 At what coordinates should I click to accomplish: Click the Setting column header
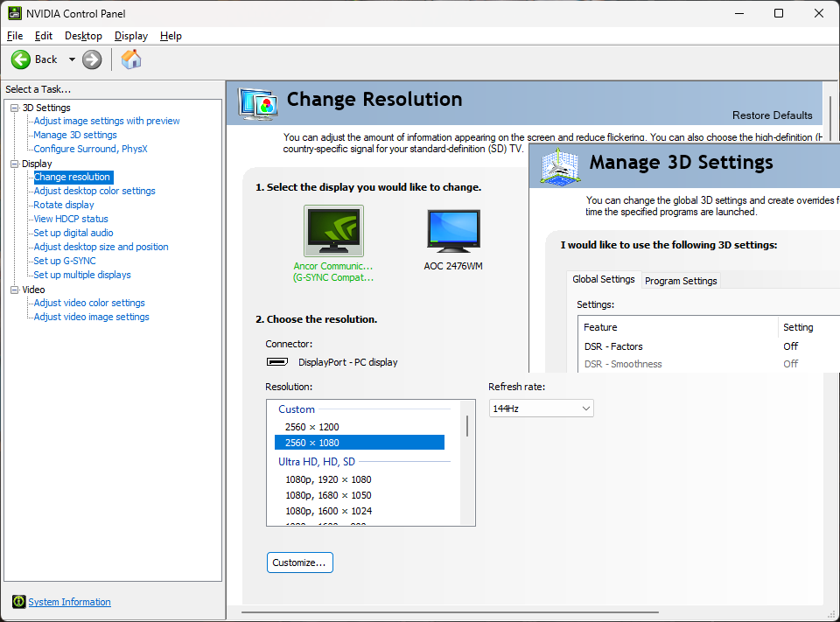point(808,327)
